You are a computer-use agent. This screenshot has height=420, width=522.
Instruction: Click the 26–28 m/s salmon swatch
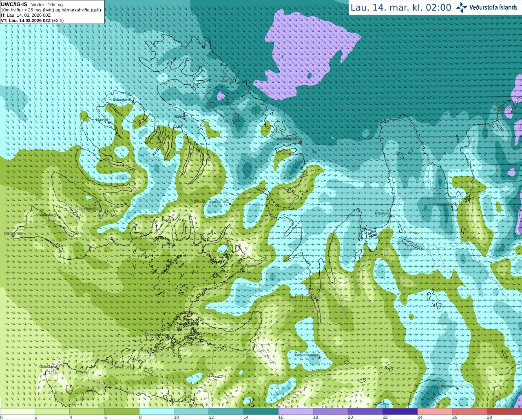pyautogui.click(x=470, y=411)
